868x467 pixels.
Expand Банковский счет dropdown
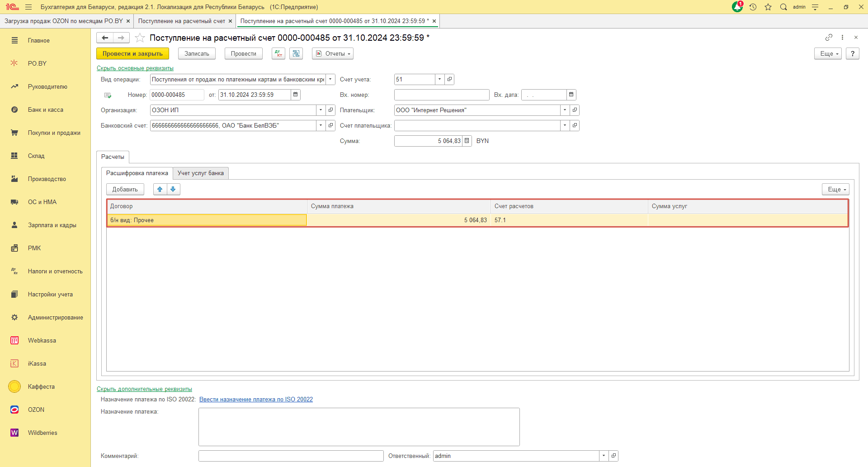coord(321,125)
